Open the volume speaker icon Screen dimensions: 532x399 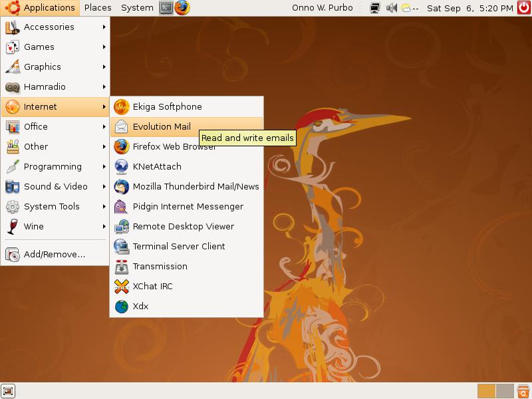tap(392, 9)
